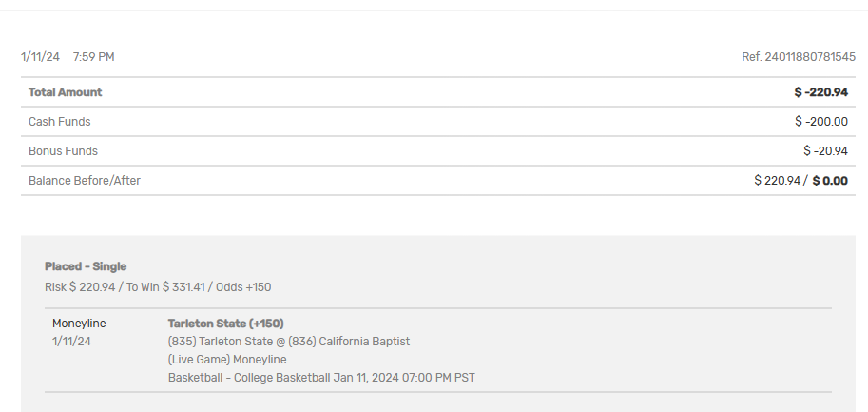Click the date under the Moneyline label
Viewport: 868px width, 412px height.
point(72,341)
